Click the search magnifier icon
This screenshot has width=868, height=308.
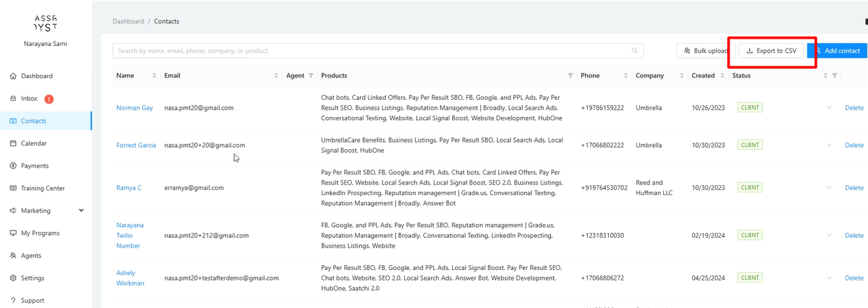[x=634, y=51]
